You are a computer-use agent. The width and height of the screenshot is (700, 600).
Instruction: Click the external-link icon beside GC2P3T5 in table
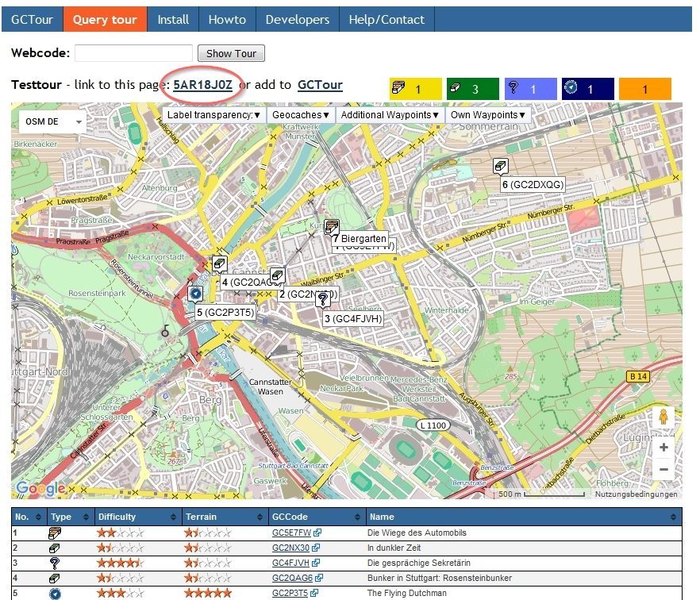(x=314, y=594)
